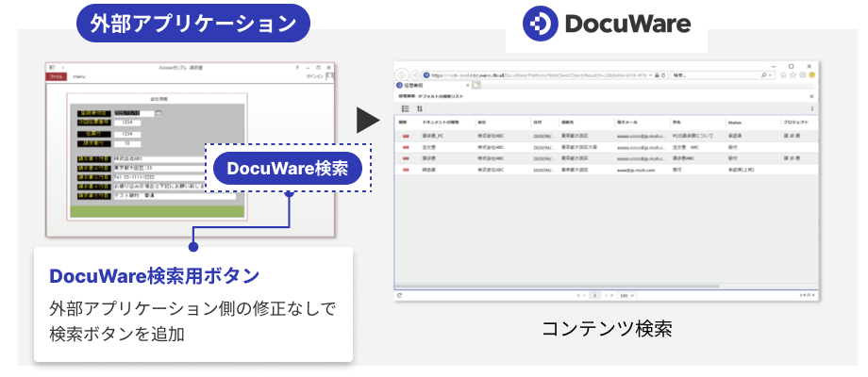
Task: Click the single-right next page arrow
Action: click(x=605, y=295)
